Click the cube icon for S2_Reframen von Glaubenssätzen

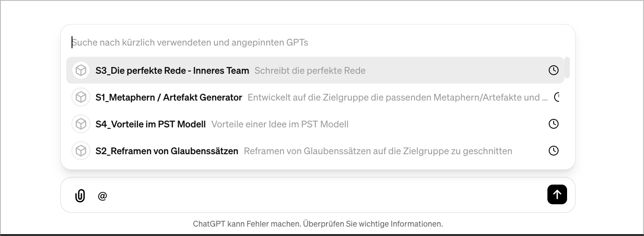81,151
